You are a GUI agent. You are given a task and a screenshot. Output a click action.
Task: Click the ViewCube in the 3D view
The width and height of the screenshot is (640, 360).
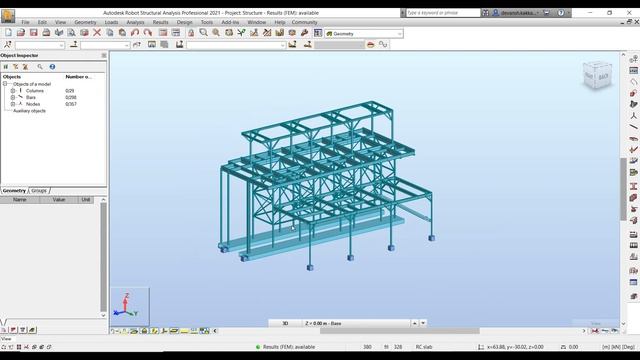point(597,75)
